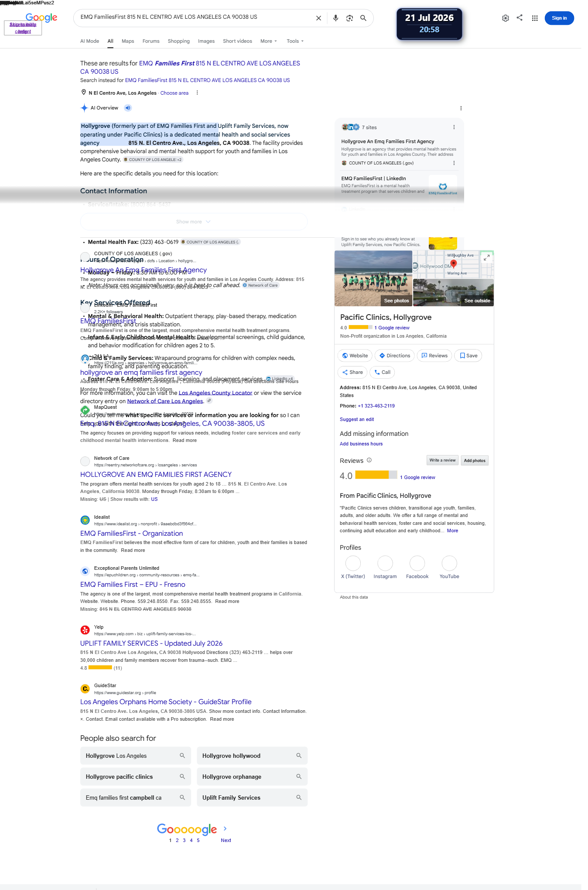
Task: Click the Sign in button
Action: [559, 18]
